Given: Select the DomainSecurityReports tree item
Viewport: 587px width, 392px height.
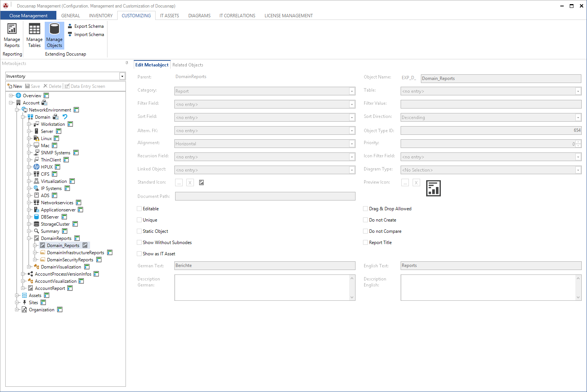Looking at the screenshot, I should click(70, 259).
